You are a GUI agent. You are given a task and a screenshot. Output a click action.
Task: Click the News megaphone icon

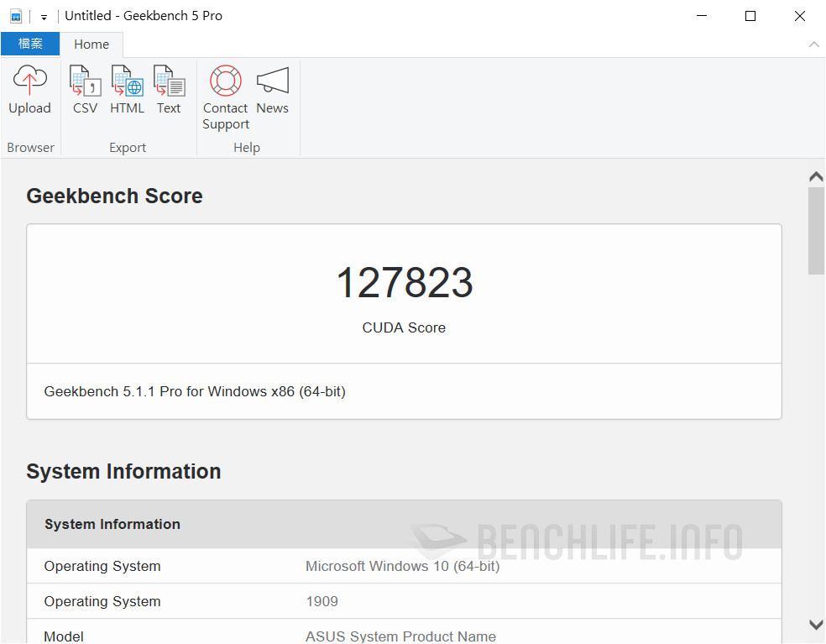coord(272,81)
